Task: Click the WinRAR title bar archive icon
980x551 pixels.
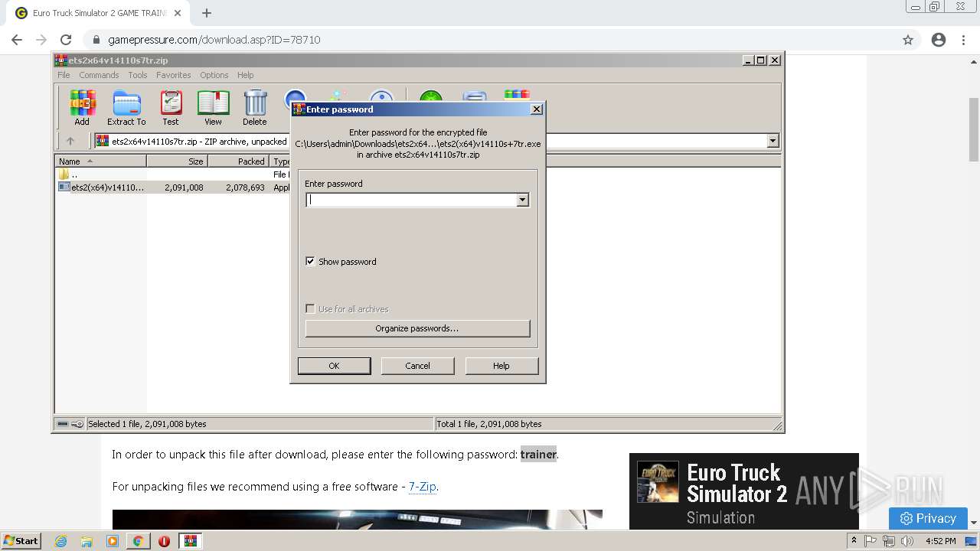Action: click(61, 60)
